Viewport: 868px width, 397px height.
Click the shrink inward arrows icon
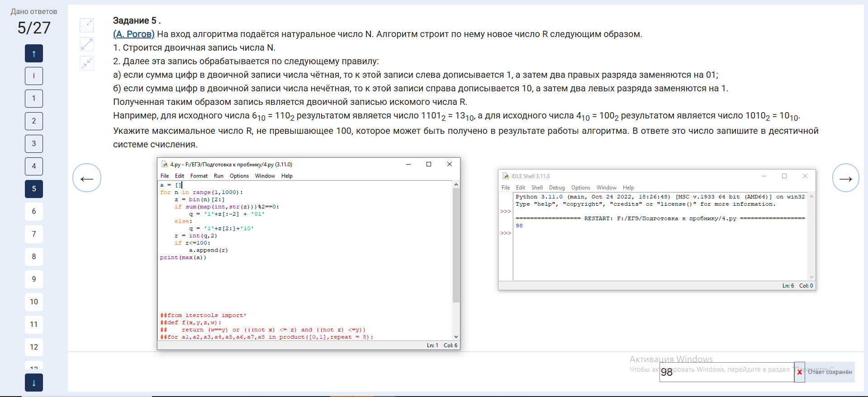click(x=86, y=63)
